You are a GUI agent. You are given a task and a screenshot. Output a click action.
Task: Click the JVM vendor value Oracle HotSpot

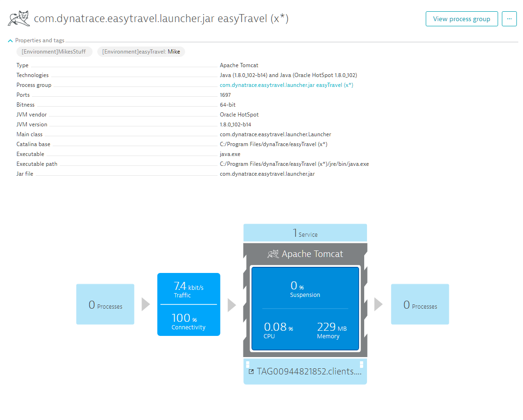click(x=239, y=115)
